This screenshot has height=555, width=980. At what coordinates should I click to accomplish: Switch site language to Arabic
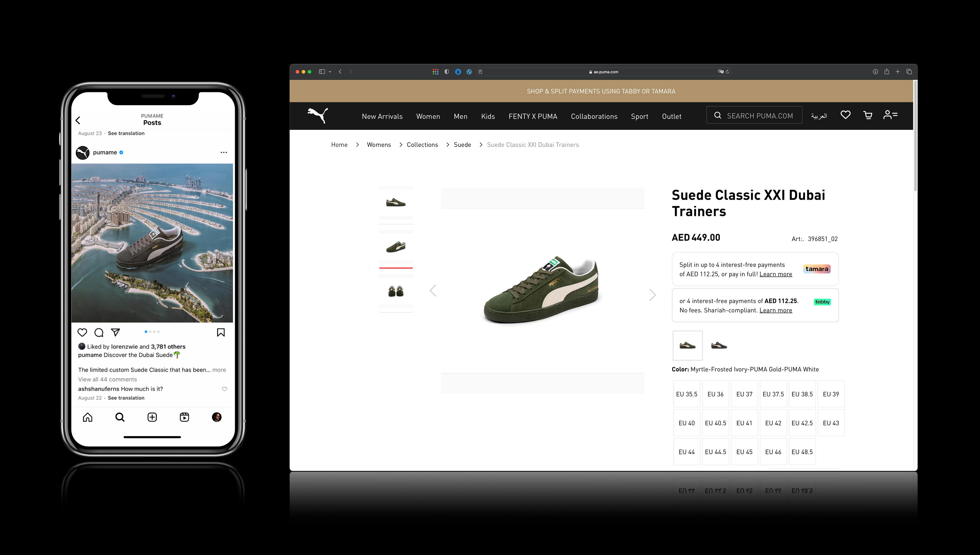[x=819, y=116]
